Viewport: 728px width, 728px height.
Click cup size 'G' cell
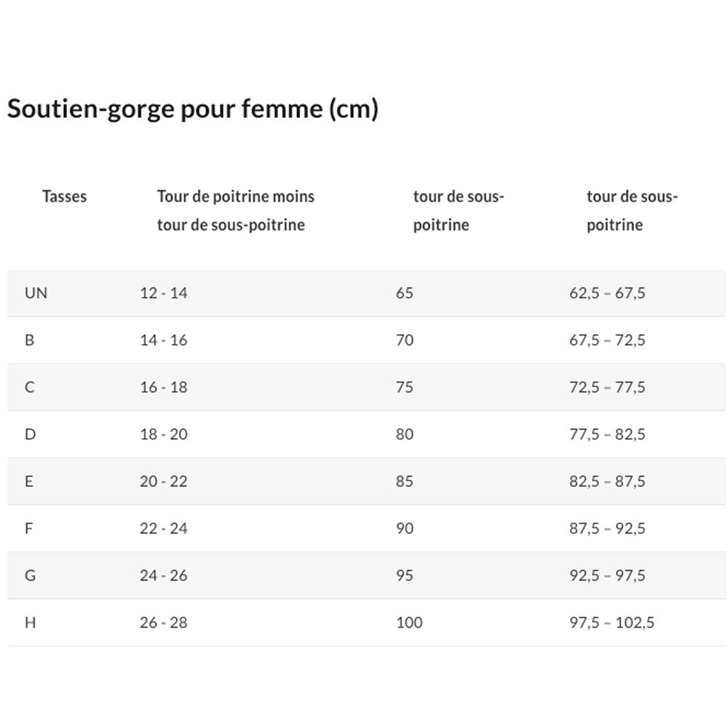pos(30,576)
